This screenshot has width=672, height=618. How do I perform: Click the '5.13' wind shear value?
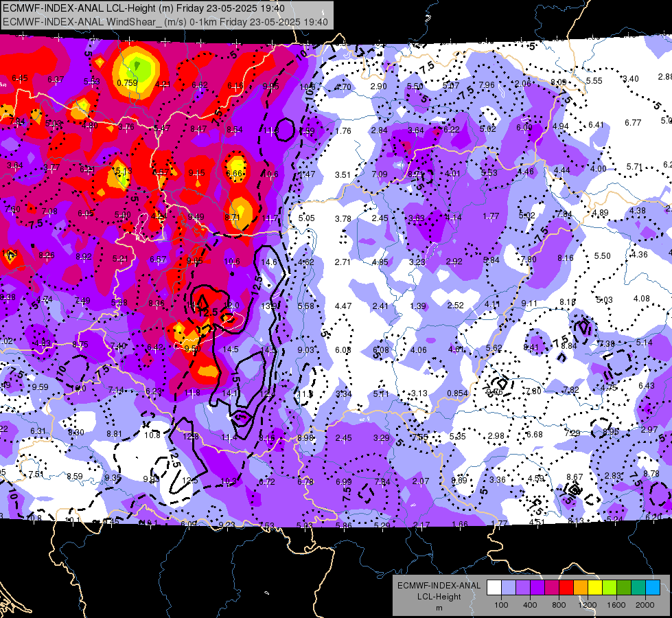coord(124,171)
